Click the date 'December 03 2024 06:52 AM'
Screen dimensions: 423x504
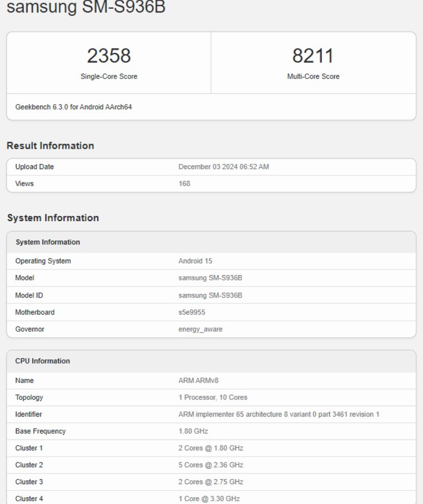point(223,167)
